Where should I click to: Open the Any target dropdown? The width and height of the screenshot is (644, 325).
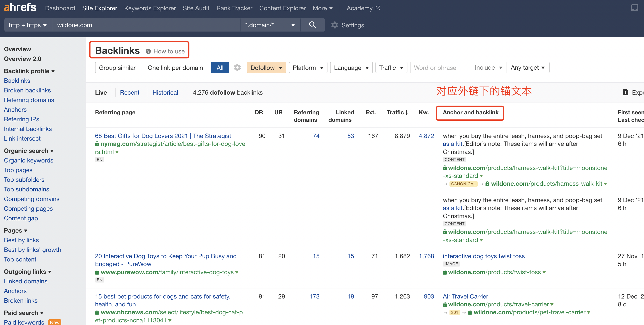tap(528, 67)
